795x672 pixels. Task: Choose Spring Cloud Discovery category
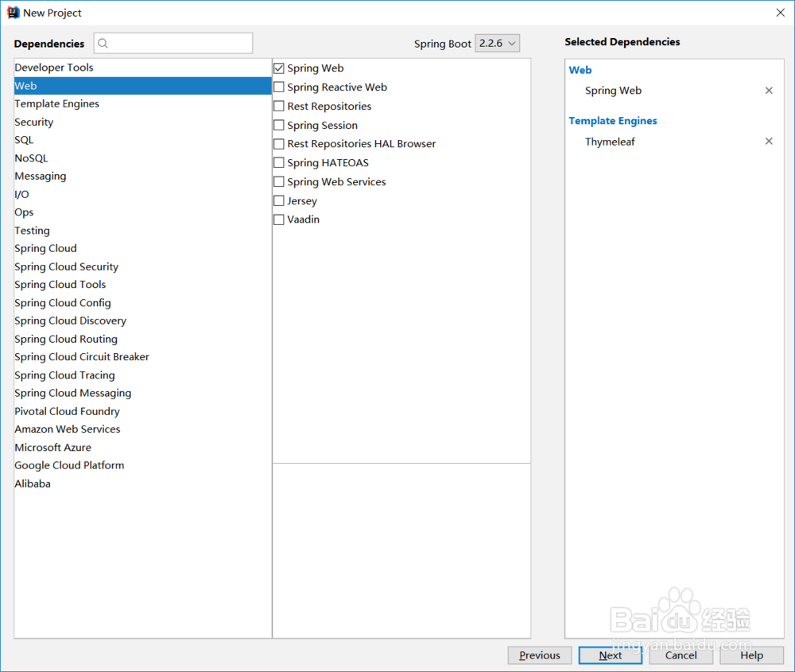click(143, 321)
